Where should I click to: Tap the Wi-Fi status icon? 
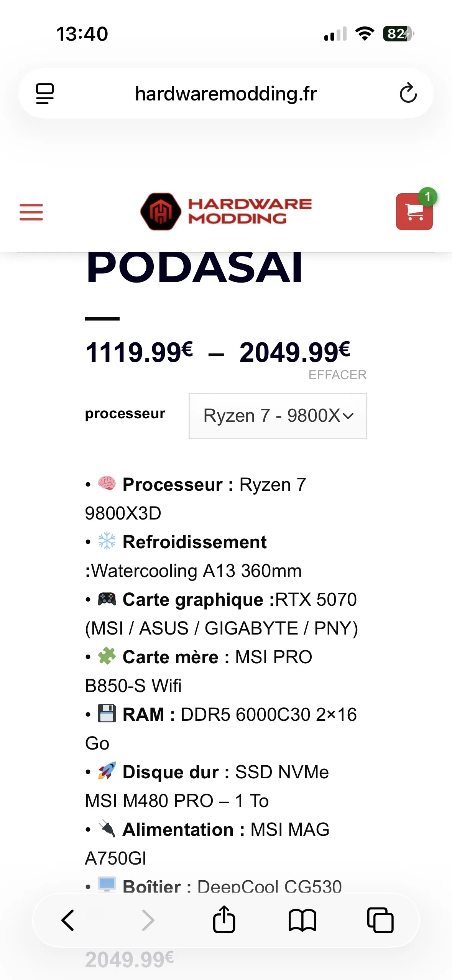coord(365,34)
